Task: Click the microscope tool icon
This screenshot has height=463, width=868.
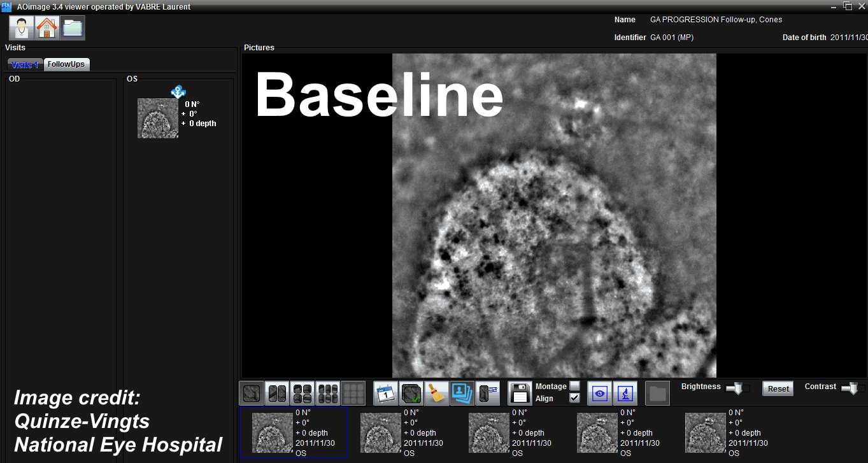Action: [625, 394]
